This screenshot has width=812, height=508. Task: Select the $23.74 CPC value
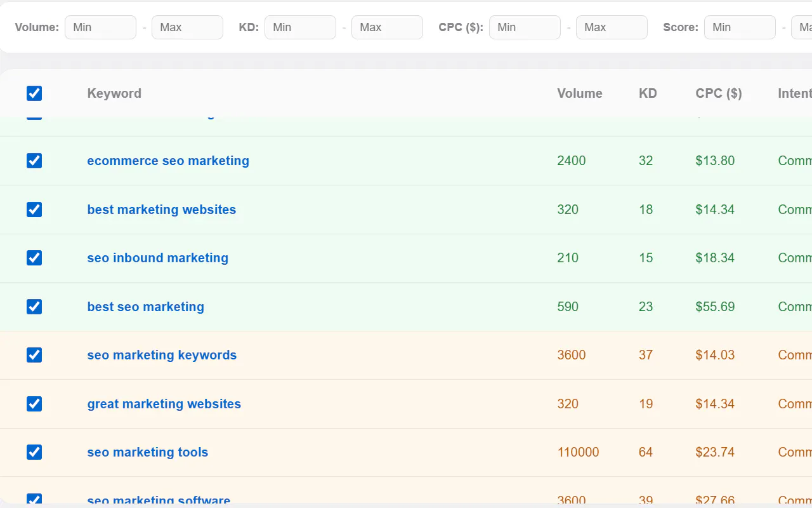point(715,452)
